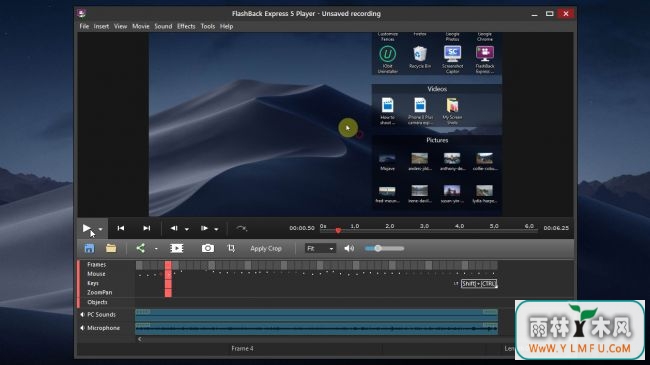Mute playback with the speaker icon

coord(349,248)
